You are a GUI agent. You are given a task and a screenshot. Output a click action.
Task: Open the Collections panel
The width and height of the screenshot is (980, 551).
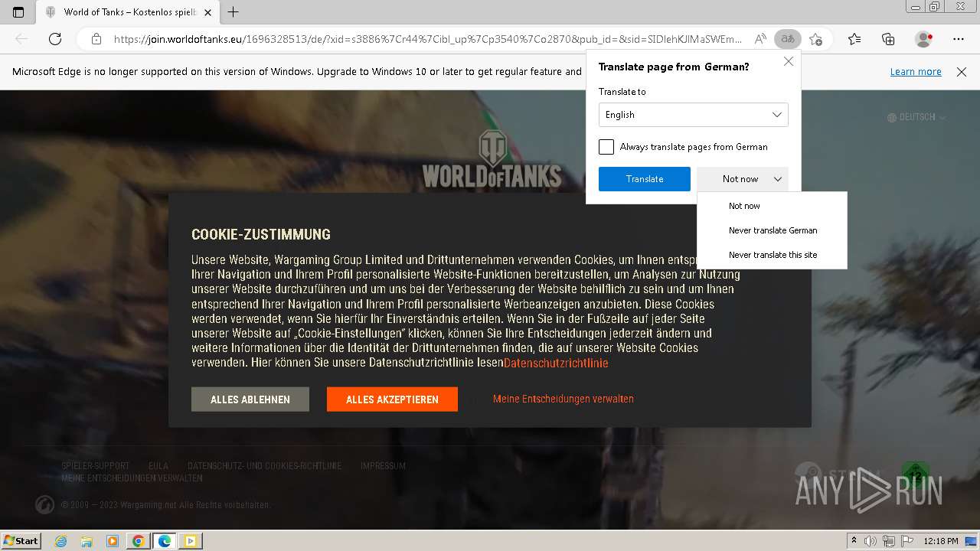pyautogui.click(x=888, y=39)
